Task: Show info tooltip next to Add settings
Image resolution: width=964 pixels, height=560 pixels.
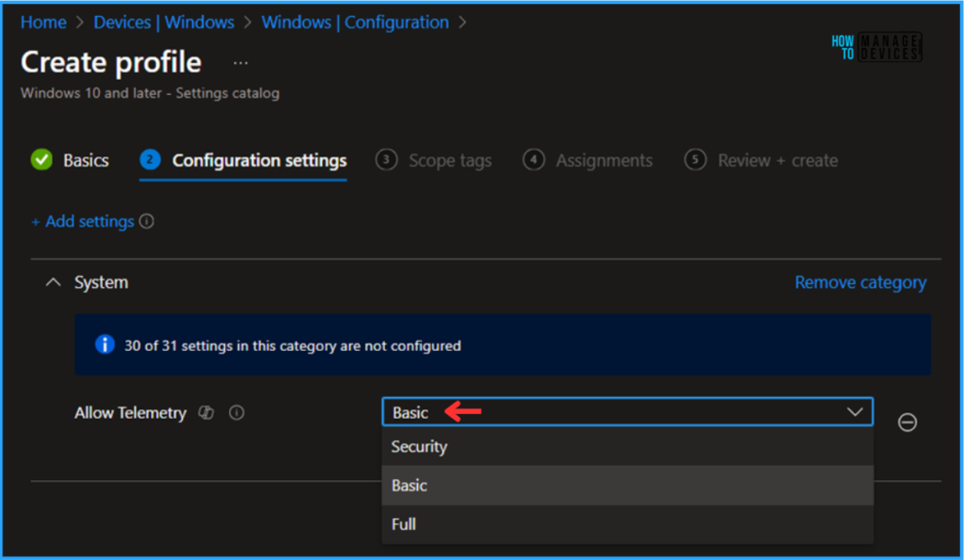Action: pyautogui.click(x=146, y=220)
